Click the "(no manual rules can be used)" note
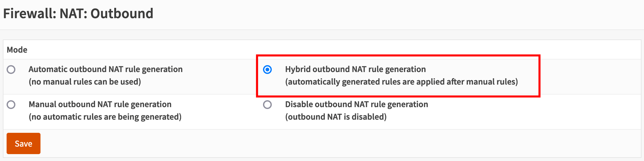Viewport: 644px width, 161px height. pos(85,82)
